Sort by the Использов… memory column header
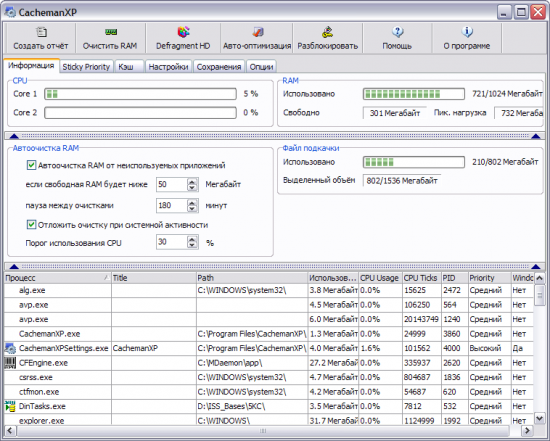This screenshot has height=441, width=550. pos(333,278)
